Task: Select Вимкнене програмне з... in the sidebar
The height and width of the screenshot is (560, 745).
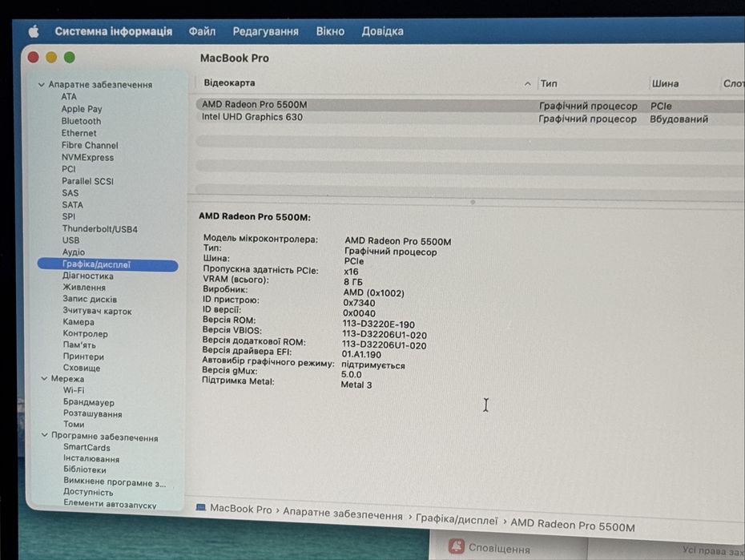Action: click(x=115, y=482)
